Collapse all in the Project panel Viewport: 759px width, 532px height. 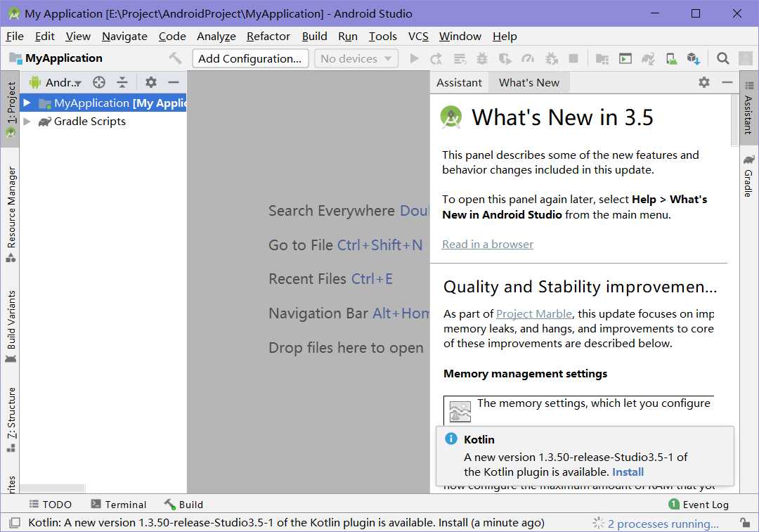[x=122, y=82]
